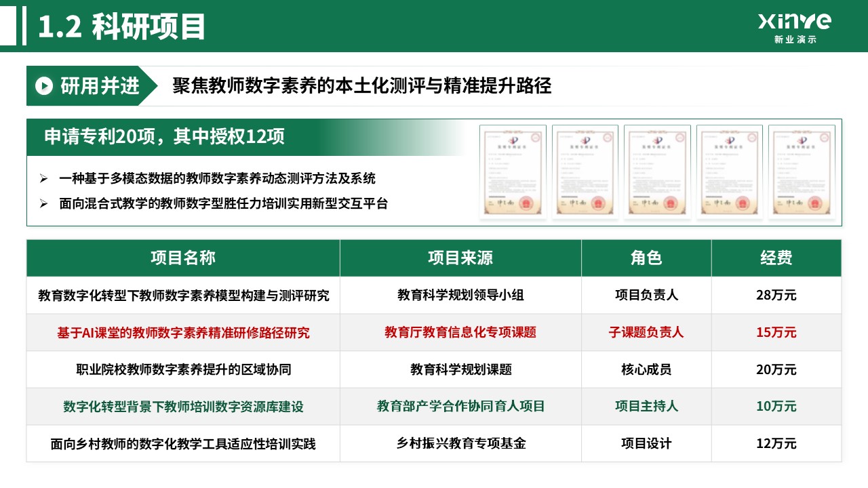Click the 20万元 funding cell
Screen dimensions: 868x488
click(776, 369)
